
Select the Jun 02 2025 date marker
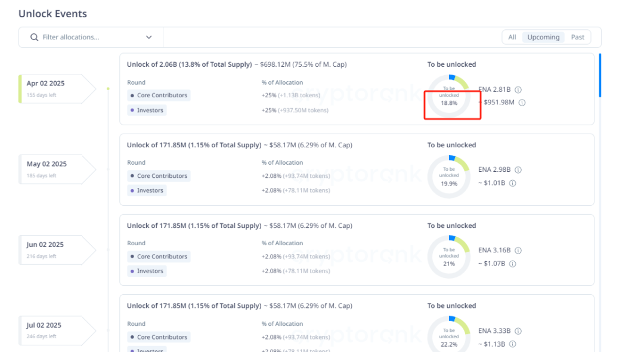coord(57,250)
